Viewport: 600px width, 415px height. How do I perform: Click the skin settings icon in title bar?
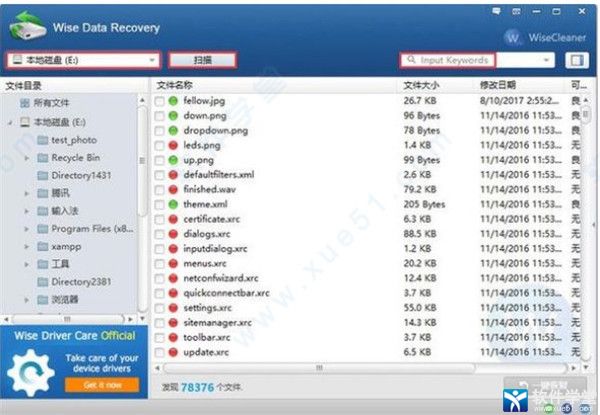pos(516,11)
